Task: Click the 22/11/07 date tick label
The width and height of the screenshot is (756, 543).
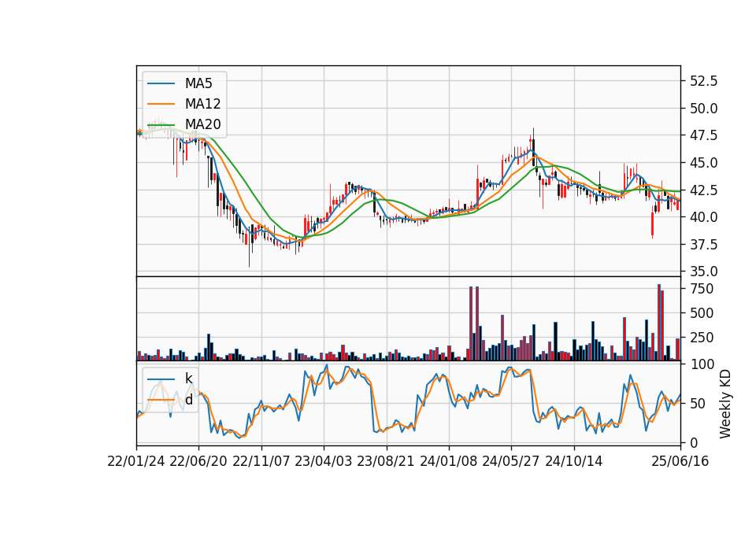Action: click(261, 462)
